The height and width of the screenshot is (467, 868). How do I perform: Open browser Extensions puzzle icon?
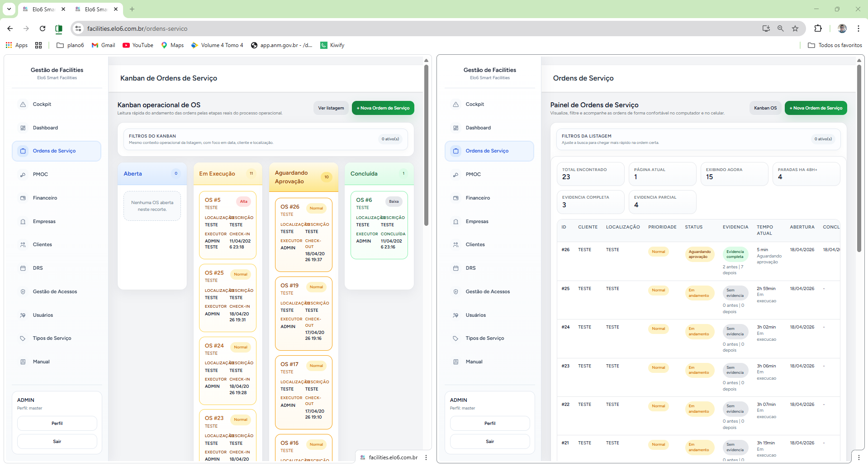point(818,29)
